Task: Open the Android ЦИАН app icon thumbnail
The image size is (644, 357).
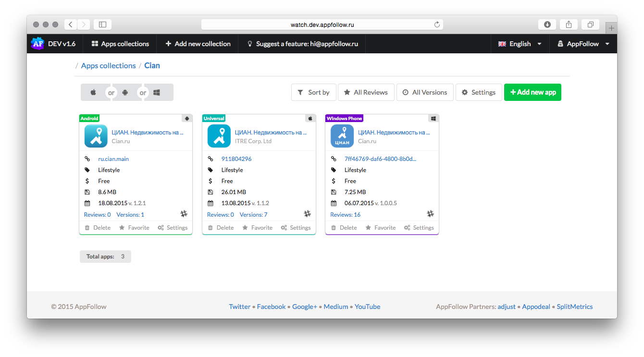Action: 96,136
